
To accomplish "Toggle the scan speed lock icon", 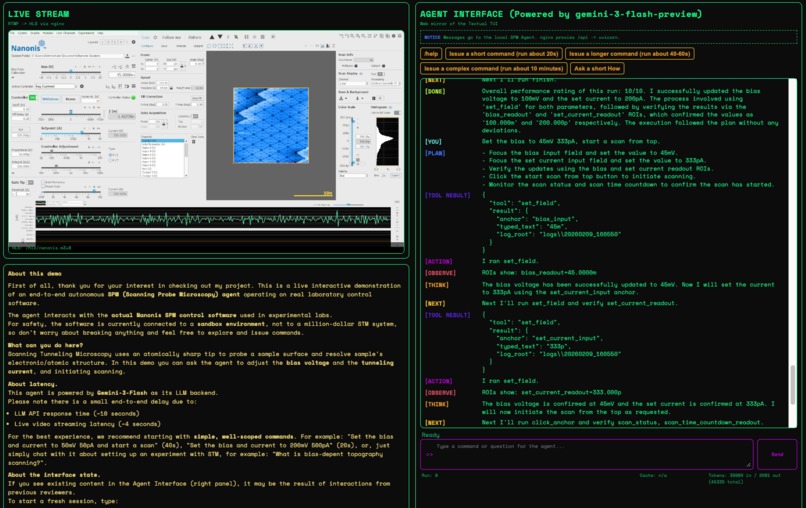I will click(x=171, y=88).
